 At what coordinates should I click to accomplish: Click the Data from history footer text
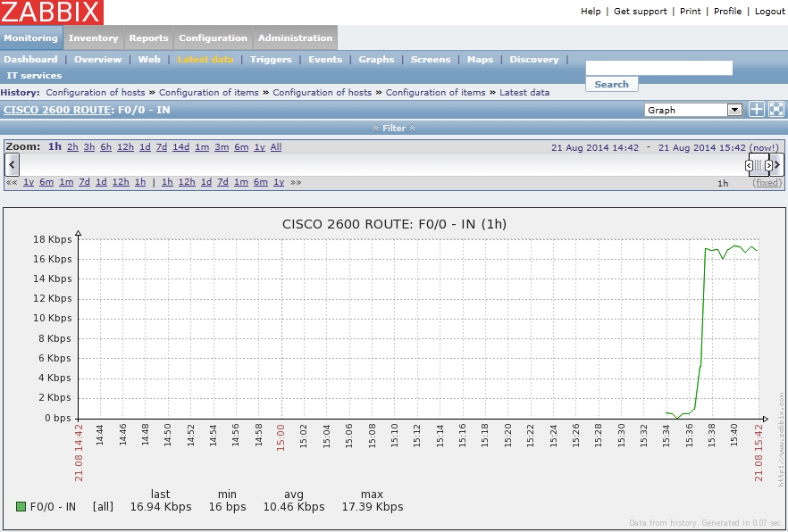pyautogui.click(x=706, y=523)
